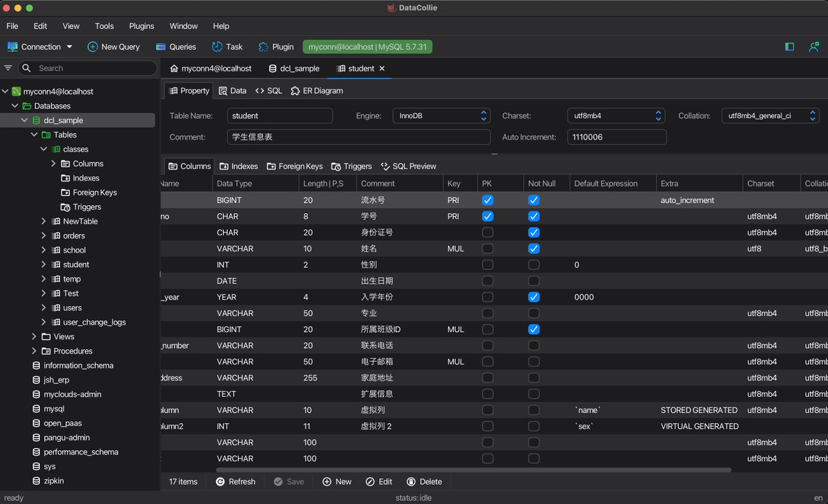This screenshot has height=504, width=828.
Task: Expand the Views folder node
Action: pos(35,337)
